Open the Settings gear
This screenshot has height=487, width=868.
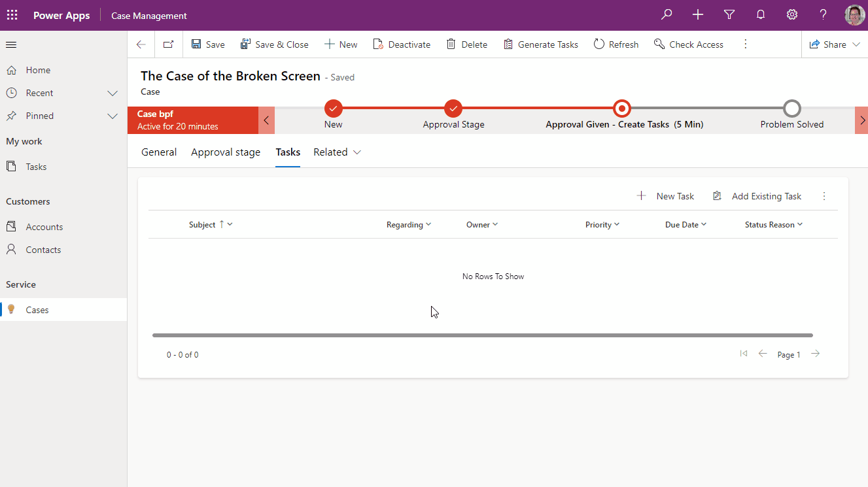pos(791,14)
